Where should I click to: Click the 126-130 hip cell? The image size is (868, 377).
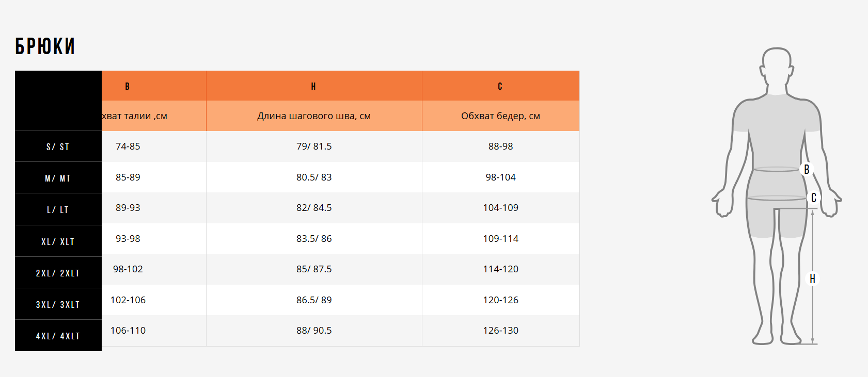[x=500, y=331]
